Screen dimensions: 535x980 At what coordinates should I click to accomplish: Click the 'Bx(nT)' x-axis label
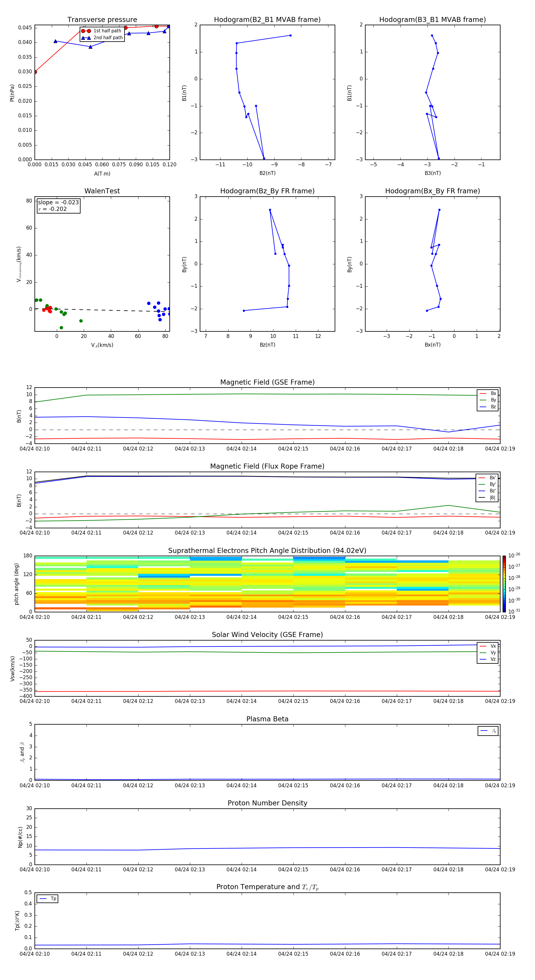[x=432, y=345]
